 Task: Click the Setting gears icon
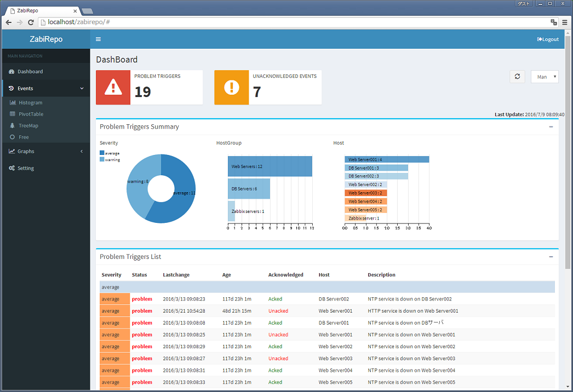click(x=12, y=168)
